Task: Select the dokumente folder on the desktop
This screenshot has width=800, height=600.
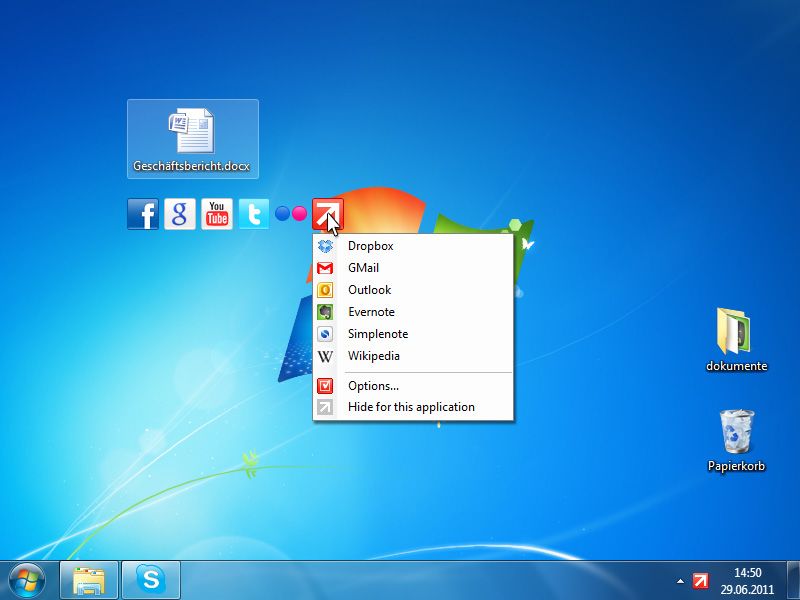Action: 736,339
